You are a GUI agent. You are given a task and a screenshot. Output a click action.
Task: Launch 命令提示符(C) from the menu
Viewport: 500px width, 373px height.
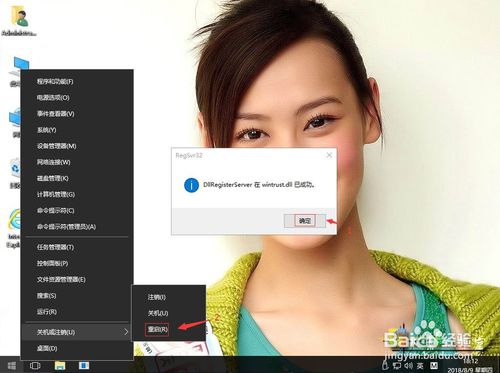77,211
